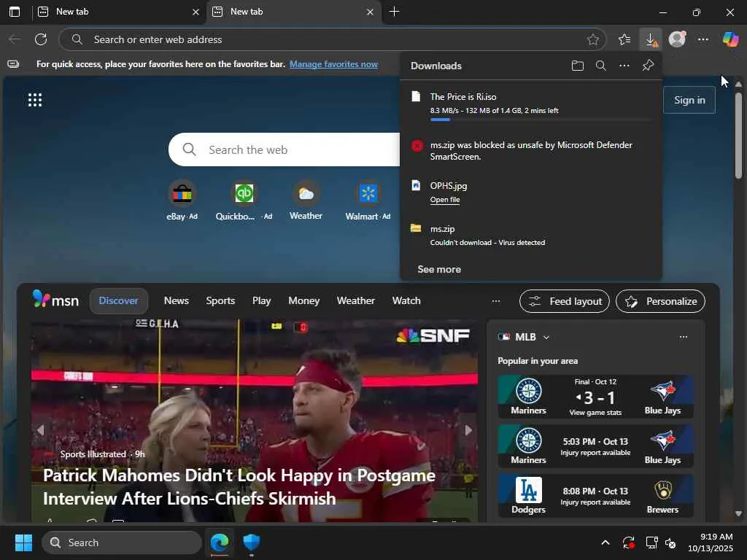Image resolution: width=747 pixels, height=560 pixels.
Task: Open the Weather quick link tile
Action: pos(306,201)
